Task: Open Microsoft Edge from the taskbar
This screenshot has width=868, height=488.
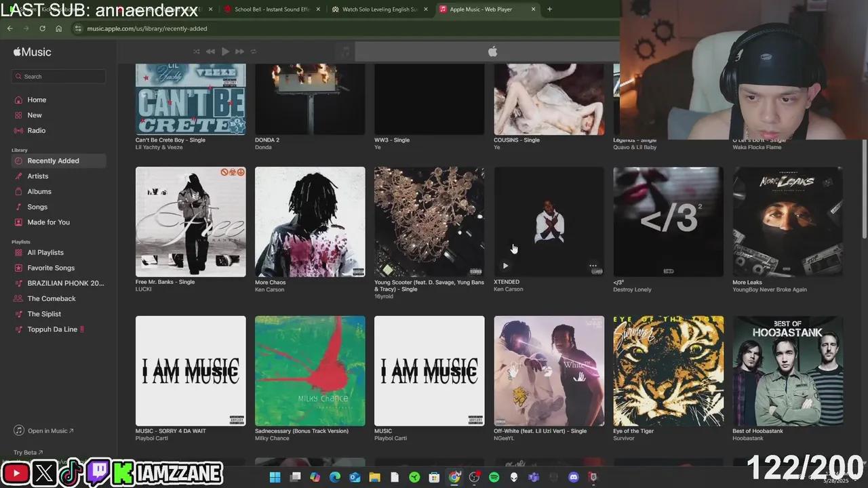Action: pos(335,478)
